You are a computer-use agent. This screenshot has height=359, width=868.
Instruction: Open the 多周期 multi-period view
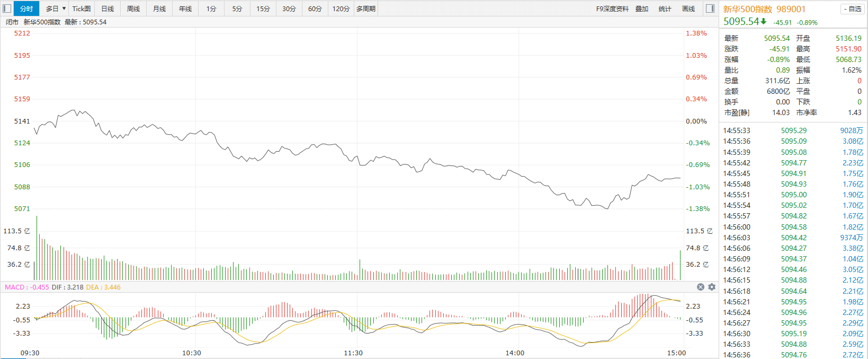coord(366,8)
